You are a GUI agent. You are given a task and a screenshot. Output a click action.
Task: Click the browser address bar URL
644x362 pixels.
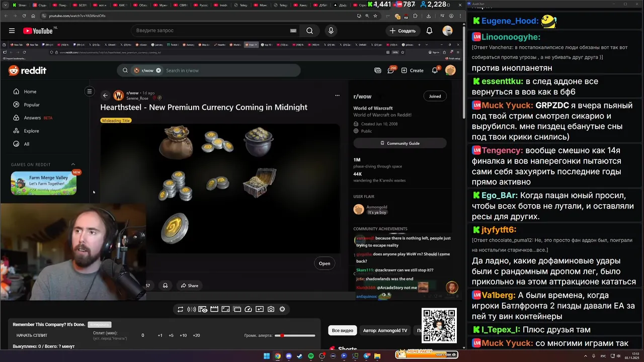[77, 16]
